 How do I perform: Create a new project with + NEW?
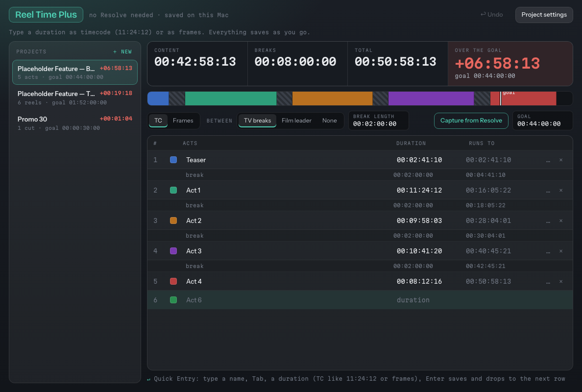tap(122, 51)
